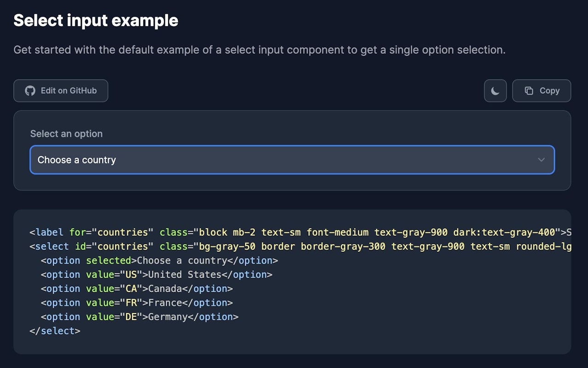
Task: Click the GitHub logo icon
Action: 30,91
